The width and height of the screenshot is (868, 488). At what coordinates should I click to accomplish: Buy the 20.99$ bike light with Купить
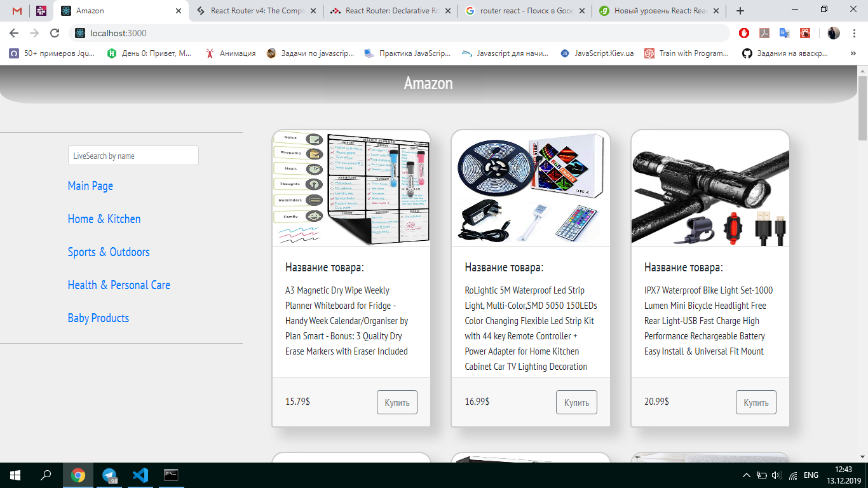(x=756, y=402)
